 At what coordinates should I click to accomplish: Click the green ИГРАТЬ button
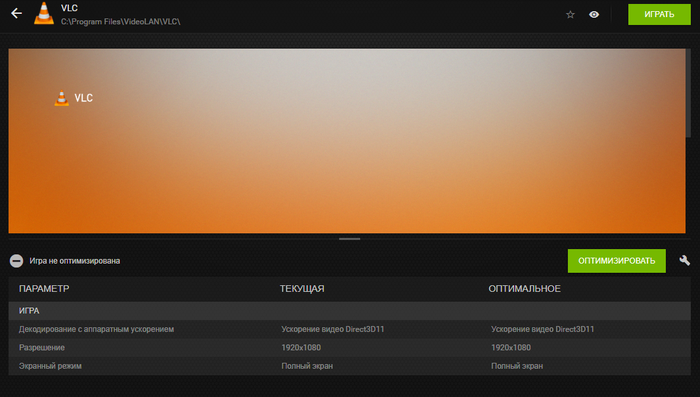[x=659, y=14]
